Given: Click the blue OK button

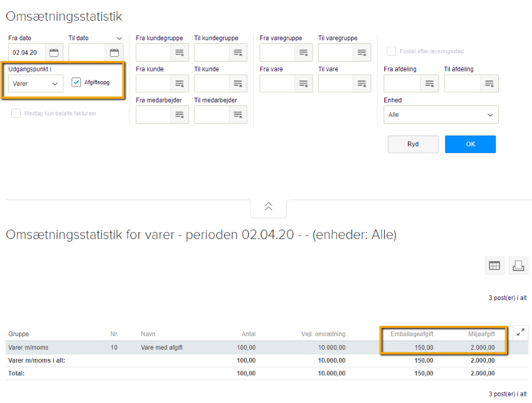Looking at the screenshot, I should pos(470,144).
